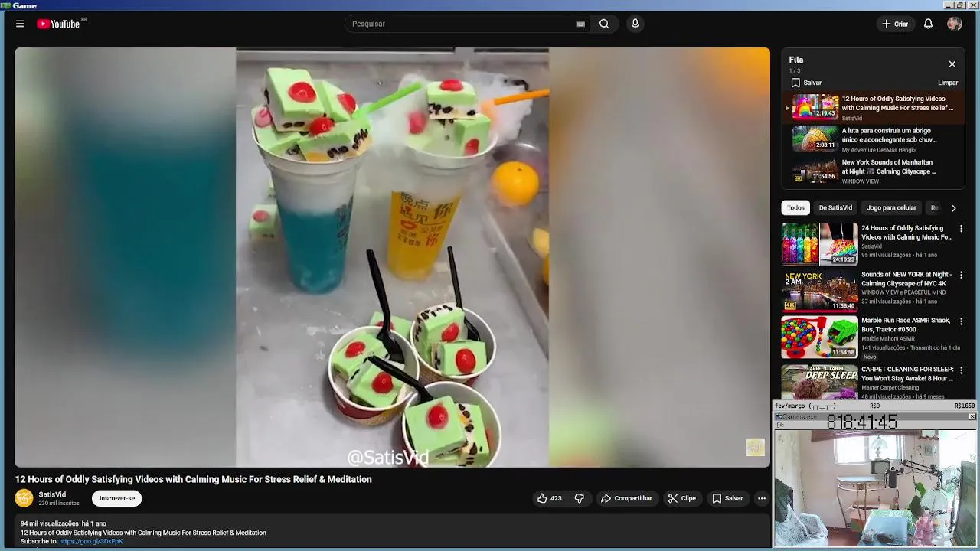Screen dimensions: 980x551
Task: Click the marble run green truck thumbnail
Action: [x=819, y=337]
